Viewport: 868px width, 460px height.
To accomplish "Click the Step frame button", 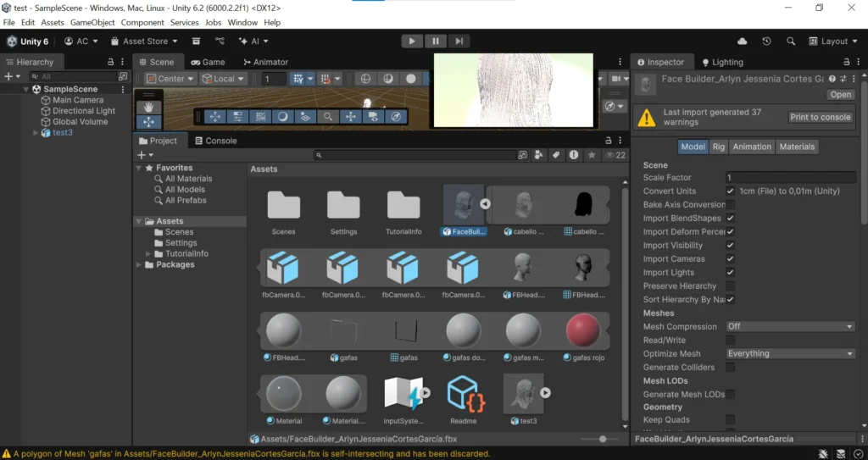I will click(x=459, y=41).
